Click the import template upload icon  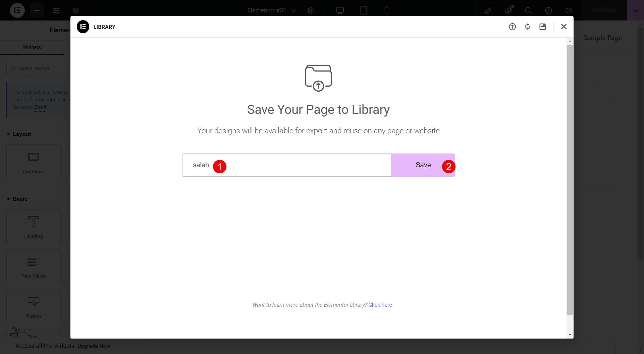pyautogui.click(x=512, y=27)
